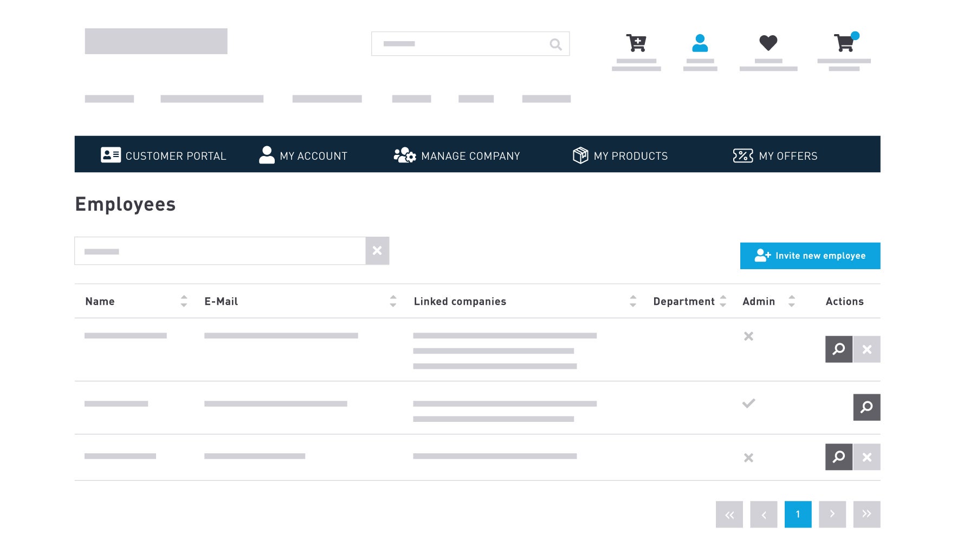
Task: Go to the last page of results
Action: tap(867, 515)
